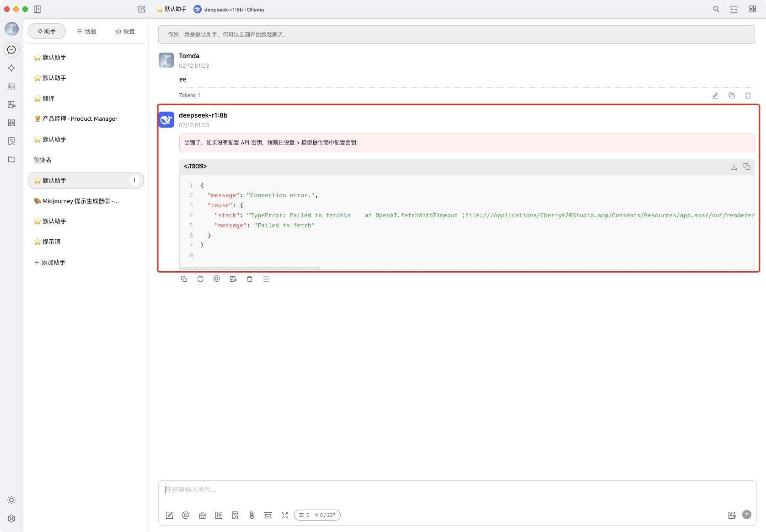Translate the deepseek-r1:8b reply
The image size is (766, 532).
tap(233, 279)
